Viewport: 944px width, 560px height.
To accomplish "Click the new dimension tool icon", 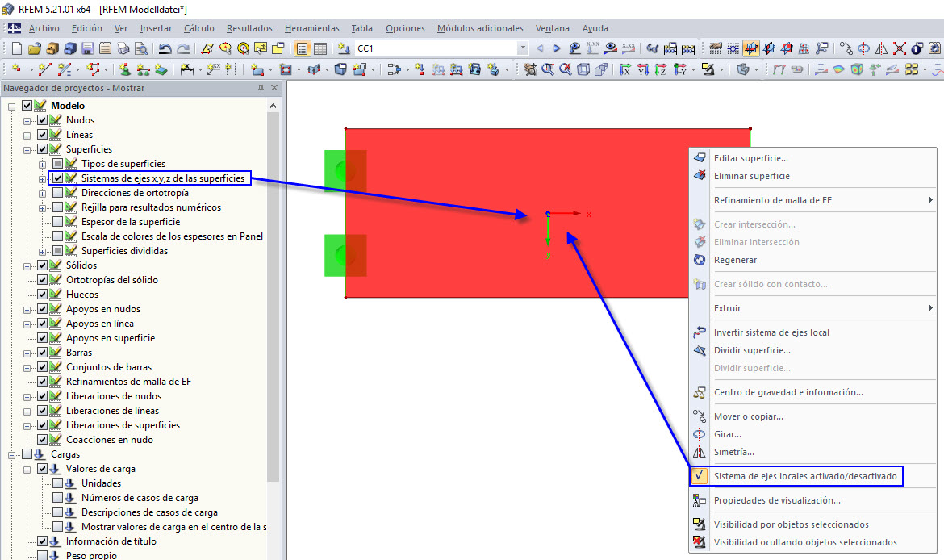I will (186, 70).
